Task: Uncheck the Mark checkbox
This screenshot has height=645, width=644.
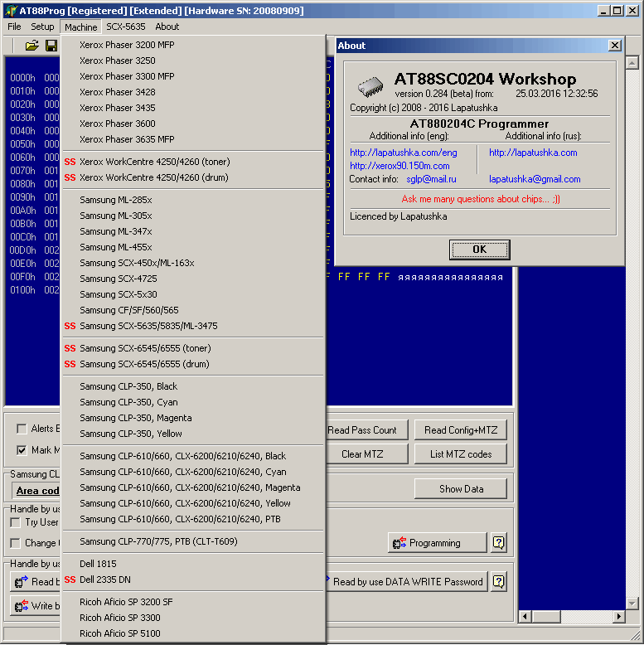Action: click(22, 450)
